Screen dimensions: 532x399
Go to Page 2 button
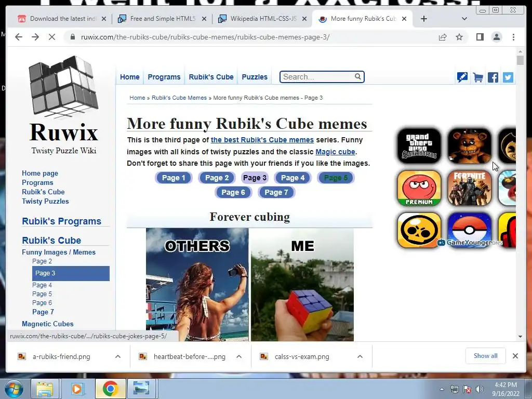pos(217,178)
